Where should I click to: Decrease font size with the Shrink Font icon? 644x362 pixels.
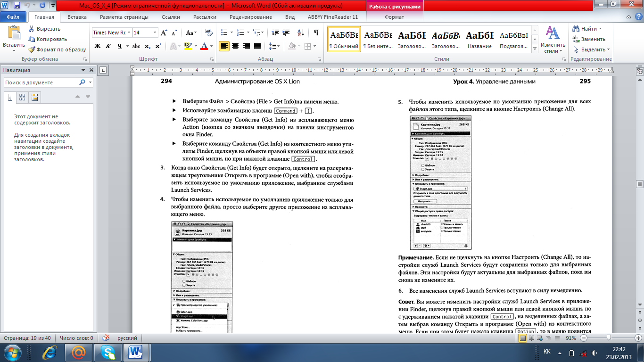pos(174,33)
